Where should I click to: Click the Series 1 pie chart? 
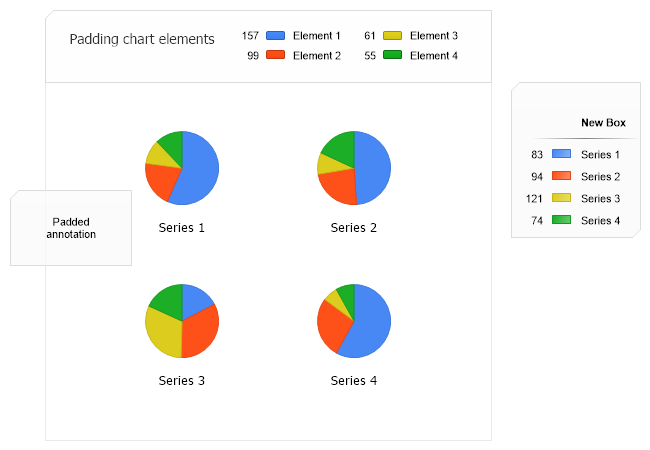coord(182,168)
